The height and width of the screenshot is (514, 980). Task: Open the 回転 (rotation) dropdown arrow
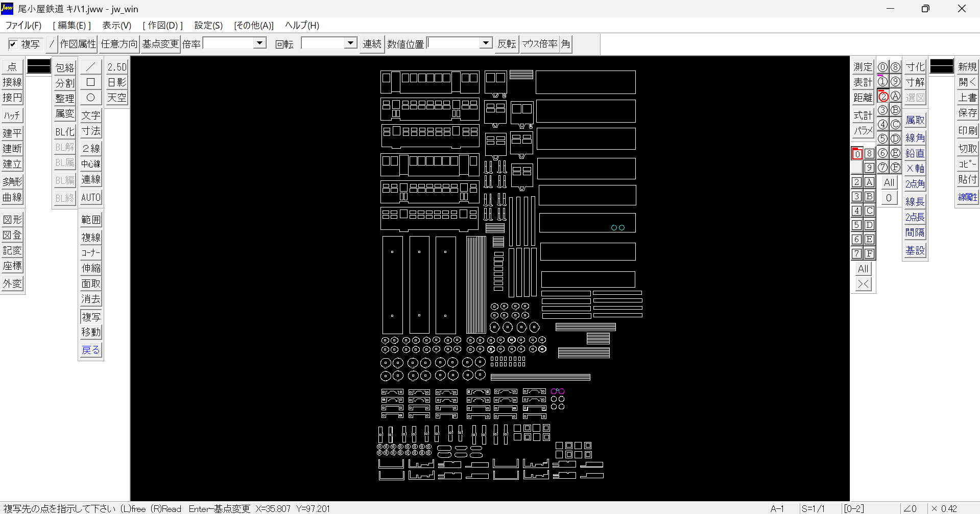350,43
